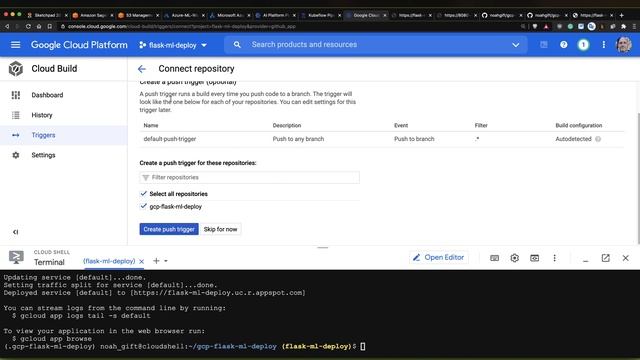The width and height of the screenshot is (640, 360).
Task: Open Cloud Shell web preview
Action: click(534, 258)
